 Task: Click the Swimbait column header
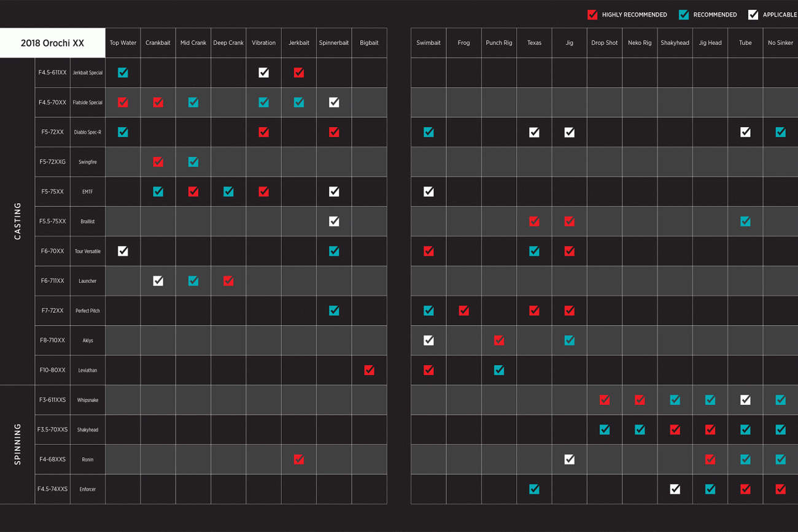tap(428, 43)
